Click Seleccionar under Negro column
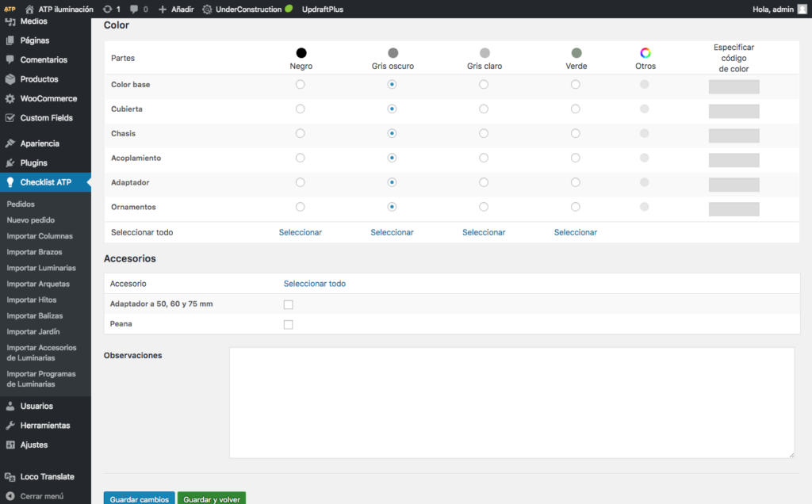This screenshot has height=504, width=812. click(x=301, y=232)
